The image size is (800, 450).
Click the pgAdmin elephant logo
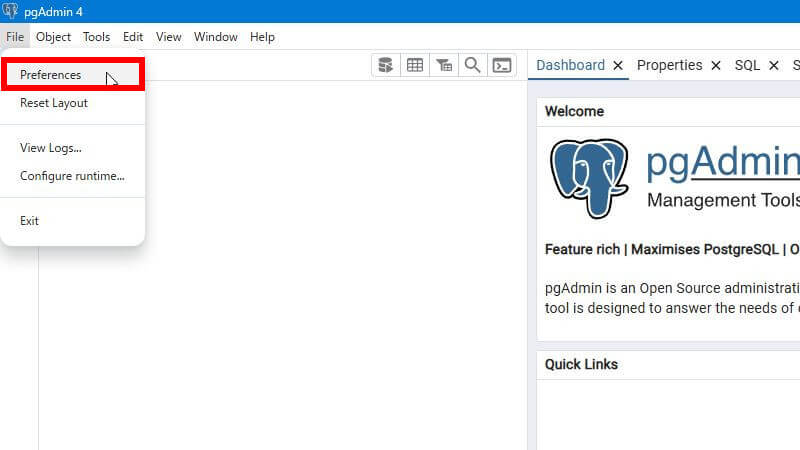tap(589, 179)
